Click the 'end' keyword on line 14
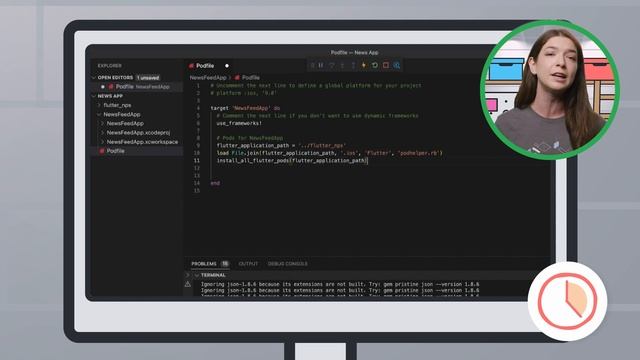Image resolution: width=640 pixels, height=360 pixels. pos(215,183)
